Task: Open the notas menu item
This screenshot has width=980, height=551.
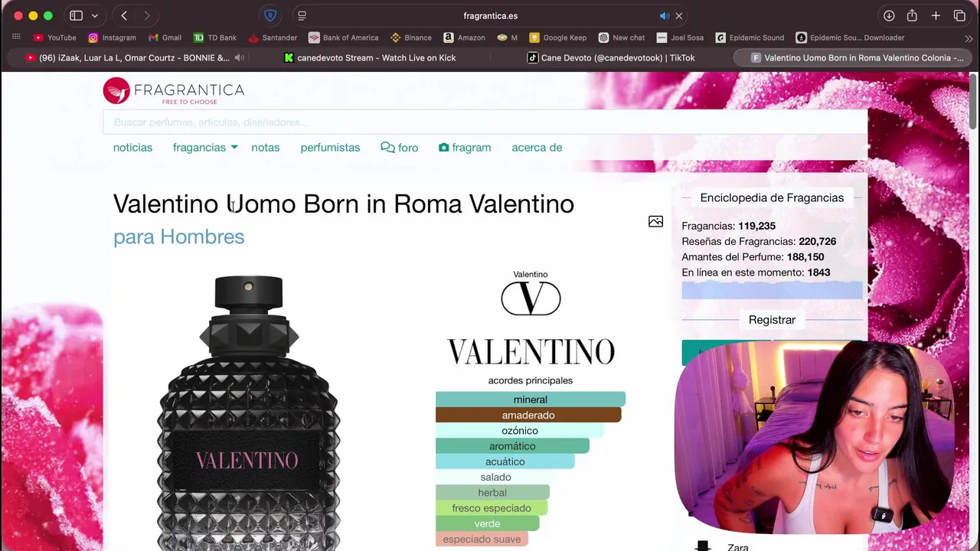Action: 266,148
